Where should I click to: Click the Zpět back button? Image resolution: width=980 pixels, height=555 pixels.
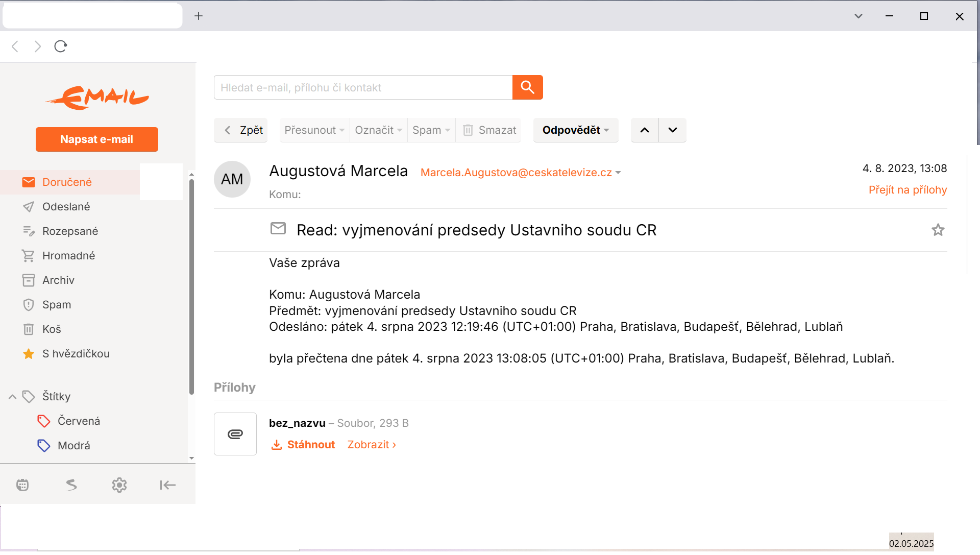[x=241, y=130]
